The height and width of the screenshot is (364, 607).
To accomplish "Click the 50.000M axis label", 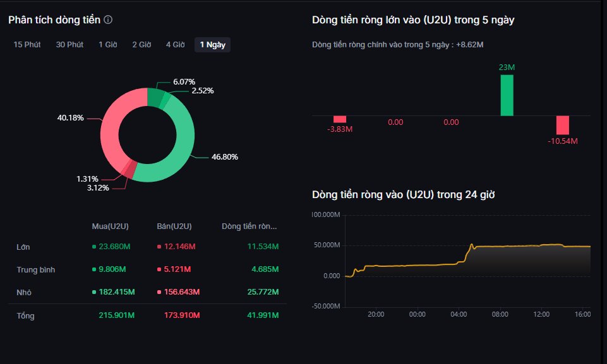I will click(x=327, y=245).
